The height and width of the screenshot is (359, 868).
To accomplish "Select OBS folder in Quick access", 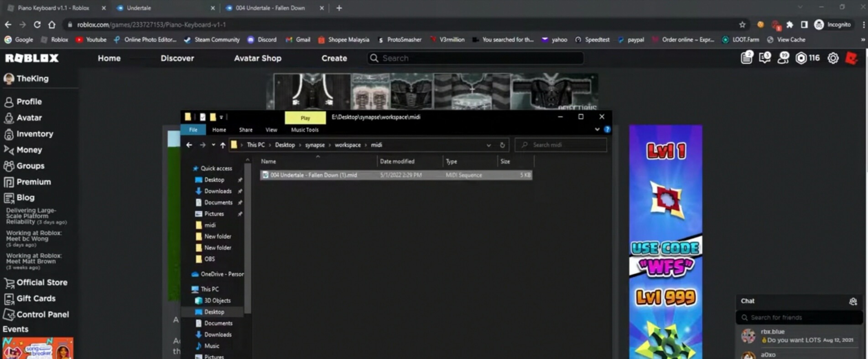I will [209, 259].
